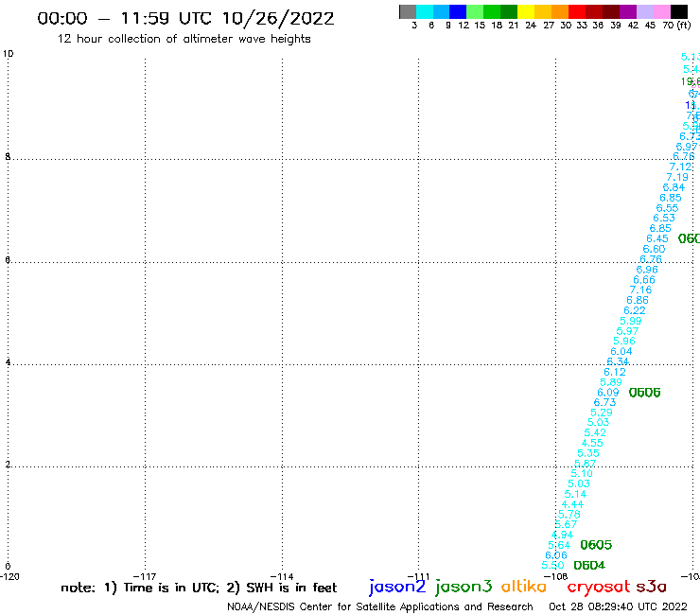Click the 'altika' satellite label
700x615 pixels.
coord(523,587)
